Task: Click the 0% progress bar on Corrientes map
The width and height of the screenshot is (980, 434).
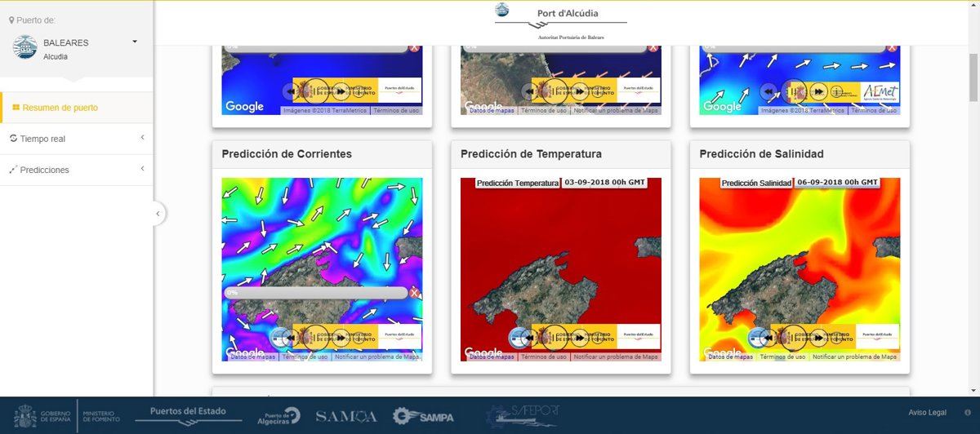Action: click(314, 292)
